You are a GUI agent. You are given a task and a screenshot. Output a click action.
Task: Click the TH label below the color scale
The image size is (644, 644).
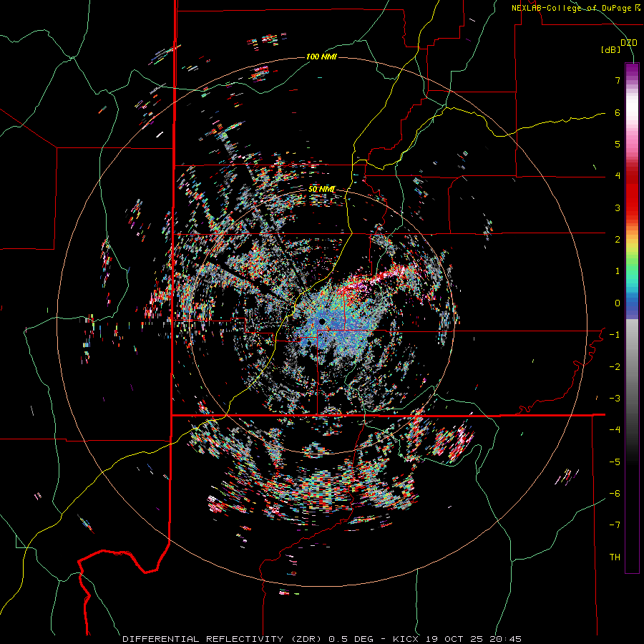click(x=615, y=557)
